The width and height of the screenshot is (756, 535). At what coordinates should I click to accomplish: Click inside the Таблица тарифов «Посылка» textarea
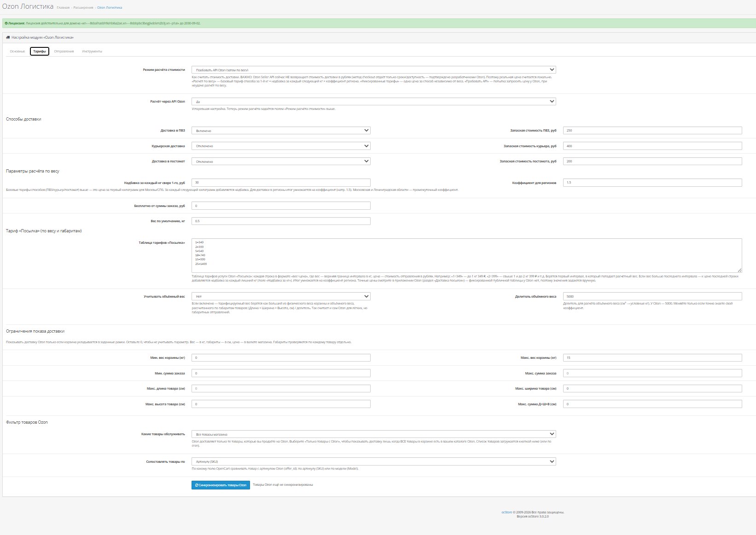click(467, 255)
